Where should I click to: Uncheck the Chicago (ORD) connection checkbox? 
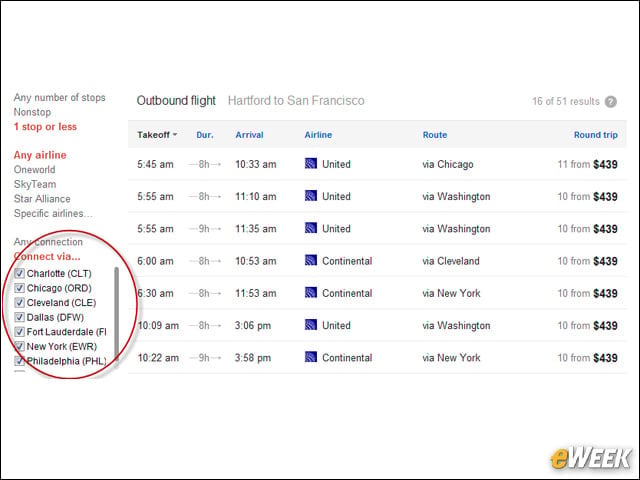(19, 288)
